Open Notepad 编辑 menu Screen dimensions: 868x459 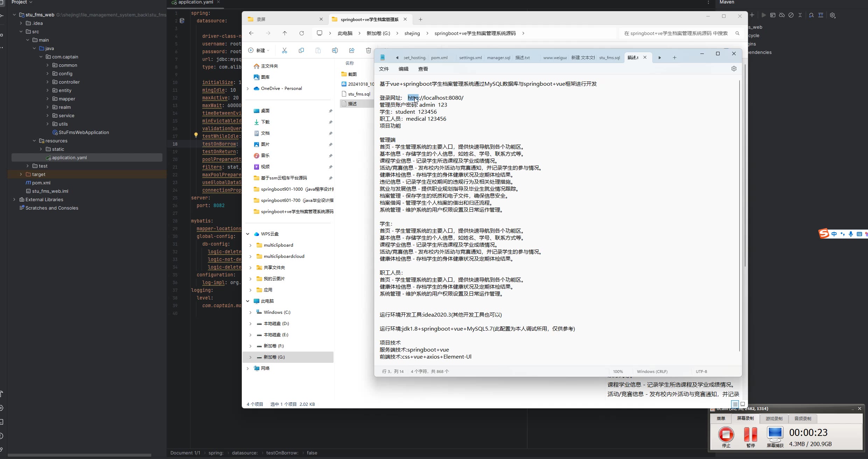(x=404, y=69)
